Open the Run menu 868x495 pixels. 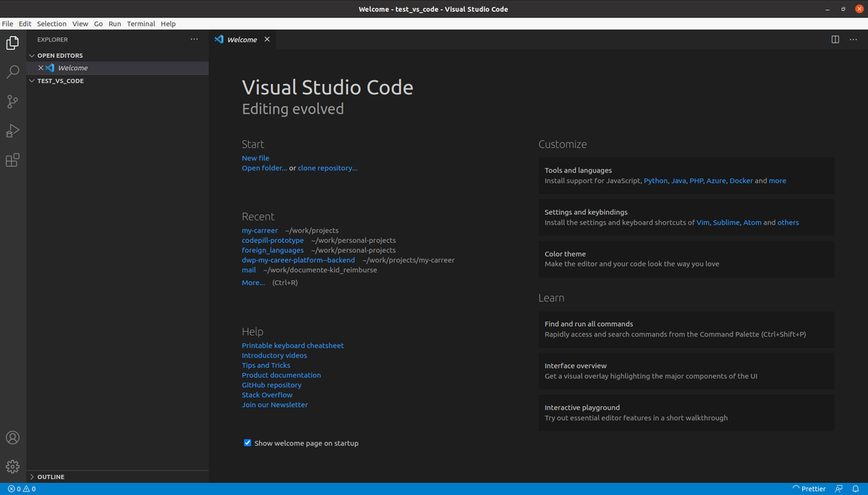coord(114,23)
